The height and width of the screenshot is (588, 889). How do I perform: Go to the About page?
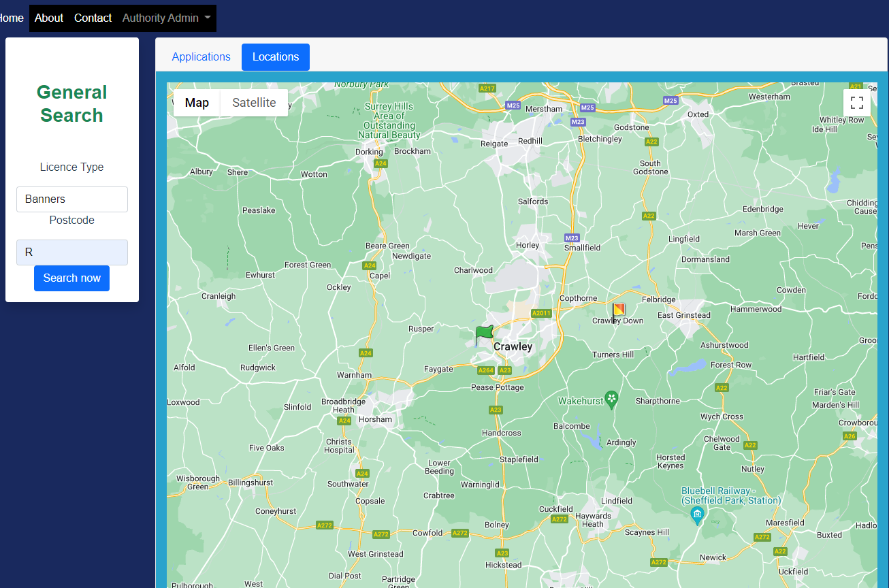pos(49,18)
